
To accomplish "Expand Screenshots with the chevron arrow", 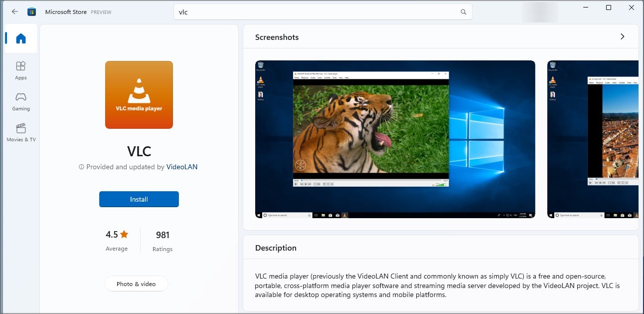I will pyautogui.click(x=622, y=36).
